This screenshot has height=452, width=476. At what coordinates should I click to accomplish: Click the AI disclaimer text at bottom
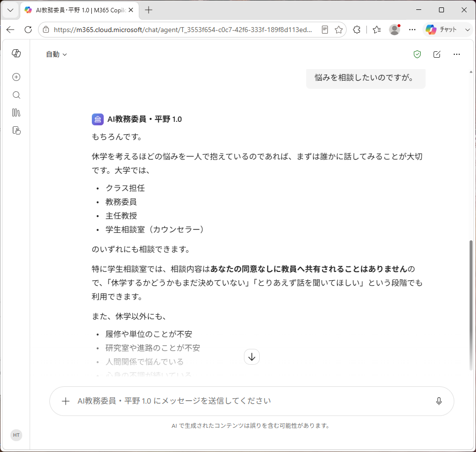point(251,426)
